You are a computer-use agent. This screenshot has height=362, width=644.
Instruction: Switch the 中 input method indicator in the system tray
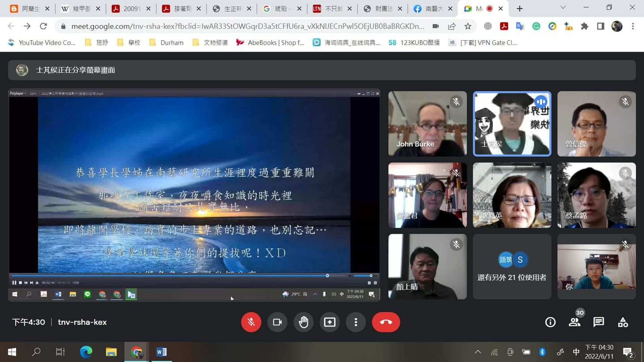576,352
